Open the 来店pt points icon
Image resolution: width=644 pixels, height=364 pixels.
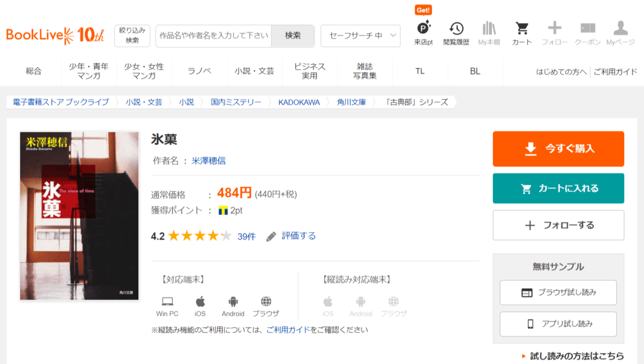[x=423, y=29]
